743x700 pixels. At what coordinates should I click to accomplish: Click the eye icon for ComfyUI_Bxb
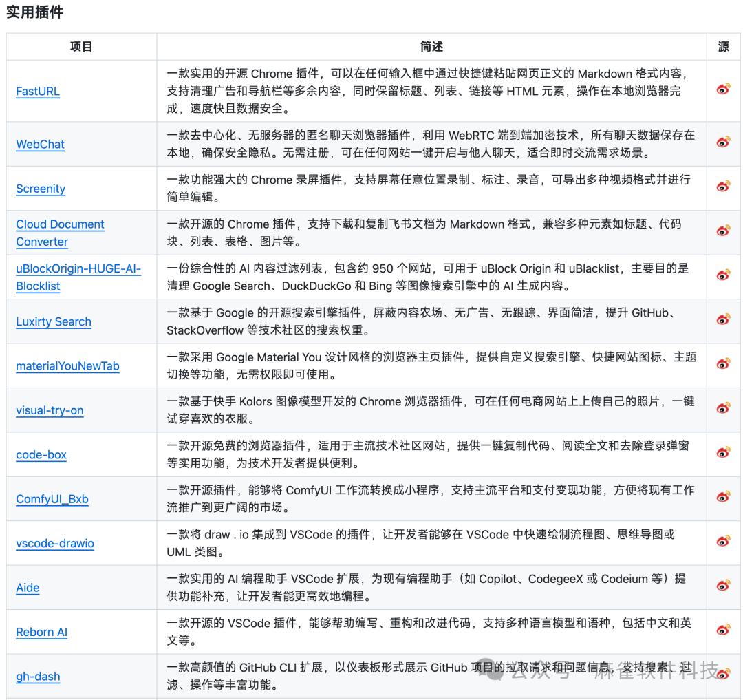click(723, 498)
